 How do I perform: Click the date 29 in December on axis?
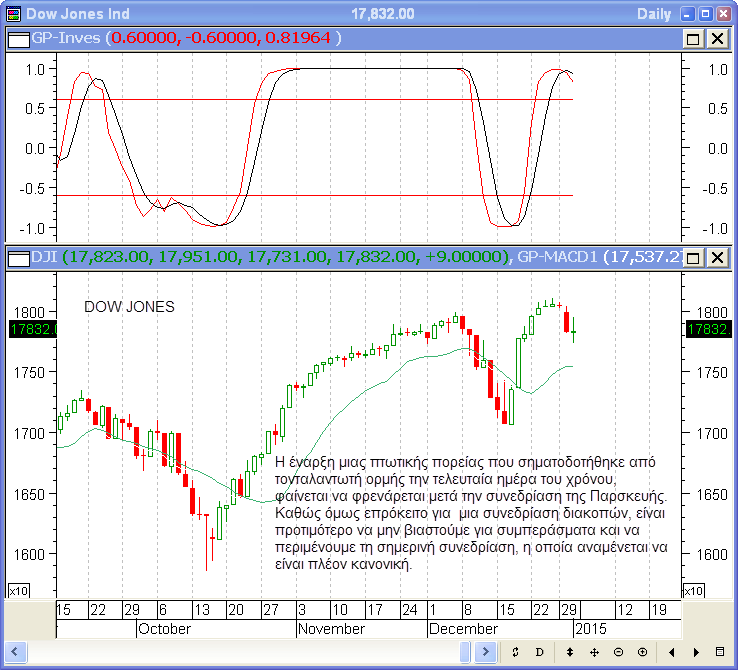tap(569, 610)
